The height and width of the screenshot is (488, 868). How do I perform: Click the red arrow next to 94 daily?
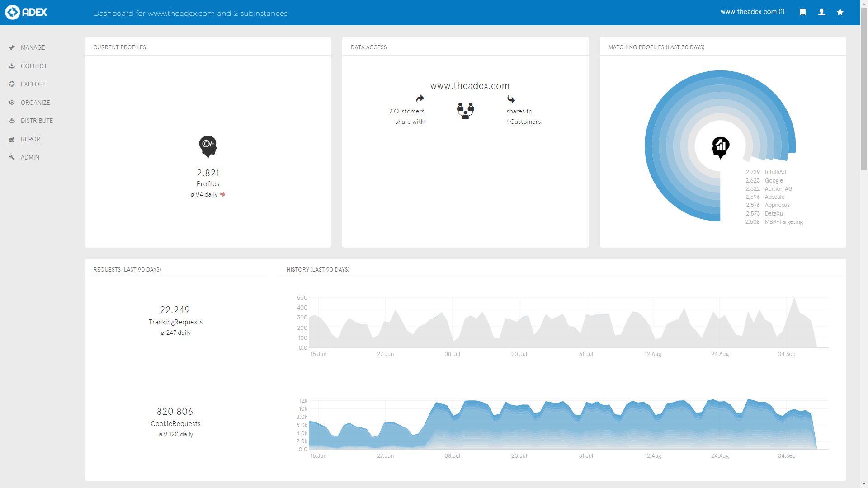(222, 195)
